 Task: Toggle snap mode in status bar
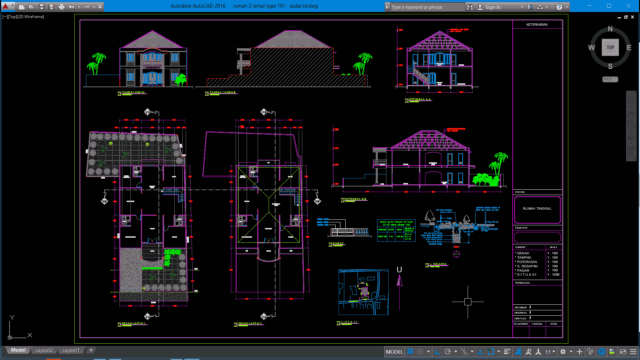[x=420, y=352]
